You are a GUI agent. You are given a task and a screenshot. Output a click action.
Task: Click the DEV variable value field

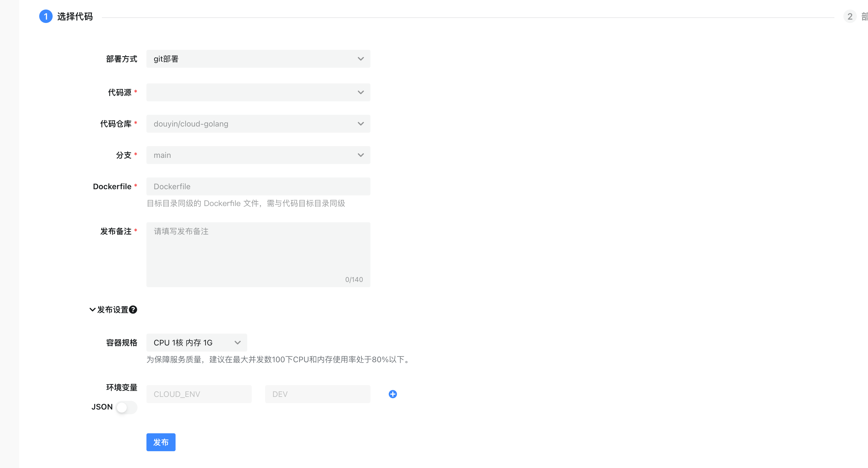point(318,394)
